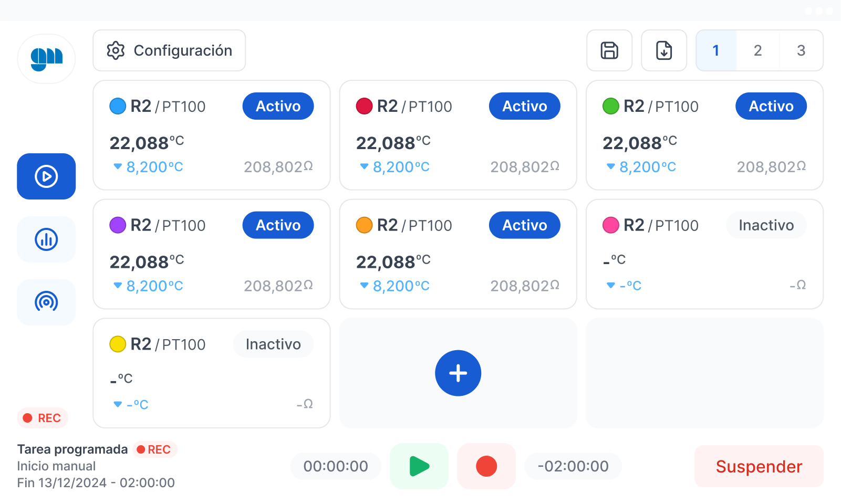Switch to page tab 3
Screen dimensions: 841x504
click(801, 50)
